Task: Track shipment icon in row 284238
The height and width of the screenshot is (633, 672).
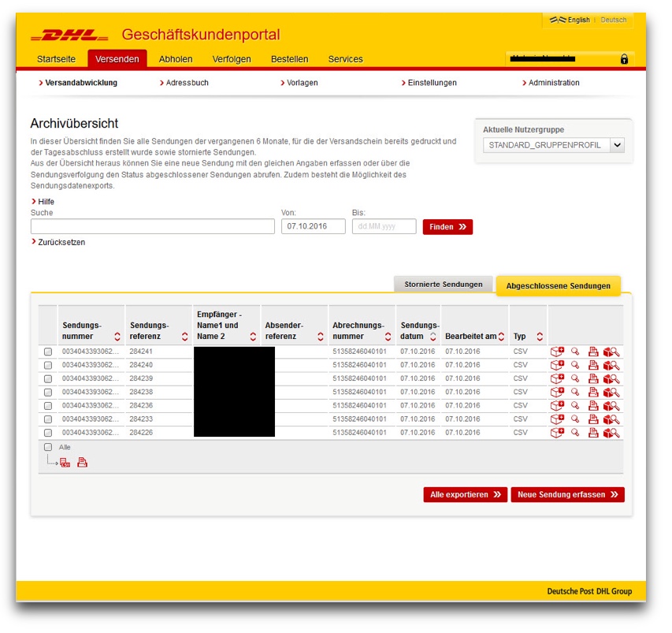Action: [x=611, y=393]
